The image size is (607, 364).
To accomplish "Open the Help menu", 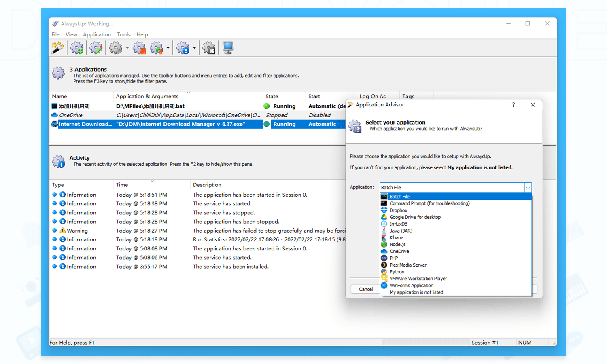I will [142, 34].
